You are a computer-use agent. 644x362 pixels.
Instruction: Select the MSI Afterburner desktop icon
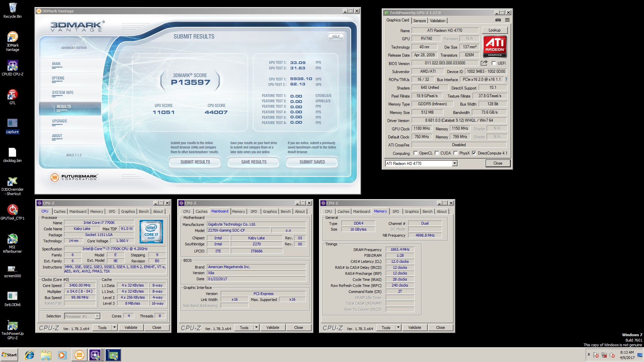12,243
